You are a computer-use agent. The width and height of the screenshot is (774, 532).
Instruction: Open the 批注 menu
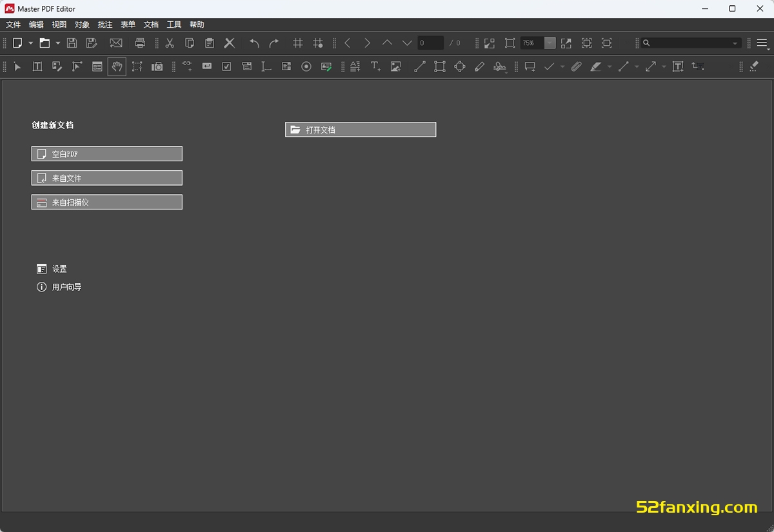[105, 25]
